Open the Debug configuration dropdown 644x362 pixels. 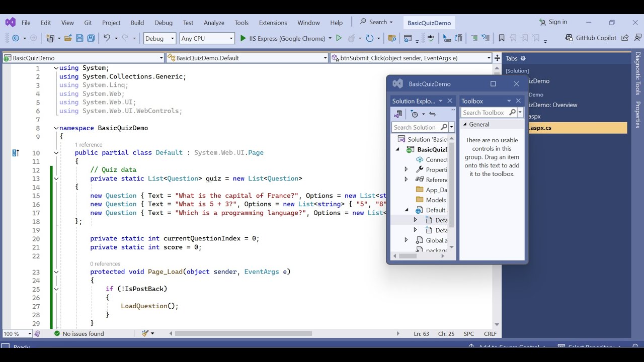pos(159,38)
